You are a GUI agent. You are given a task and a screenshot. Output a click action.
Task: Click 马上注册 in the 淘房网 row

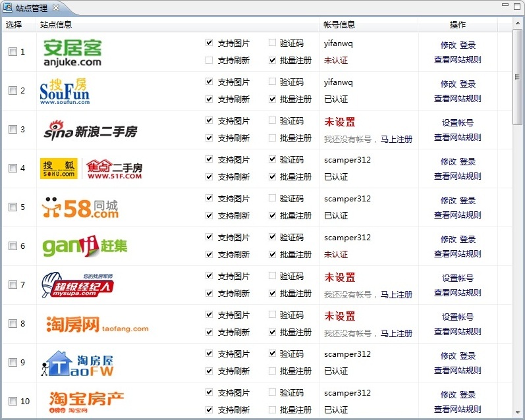pyautogui.click(x=397, y=333)
